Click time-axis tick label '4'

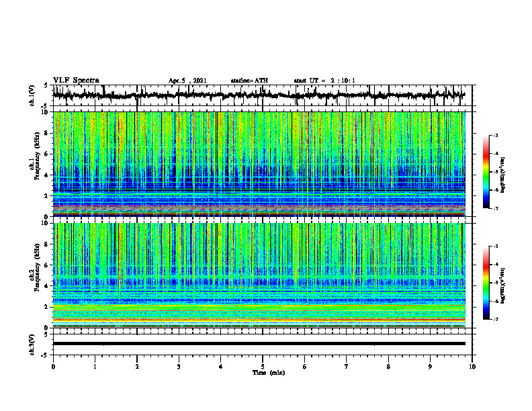(221, 367)
